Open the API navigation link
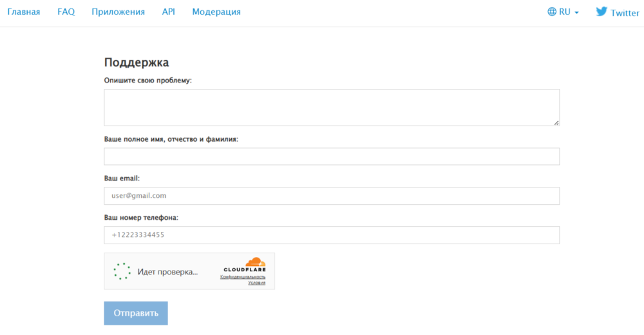The height and width of the screenshot is (335, 644). 168,12
